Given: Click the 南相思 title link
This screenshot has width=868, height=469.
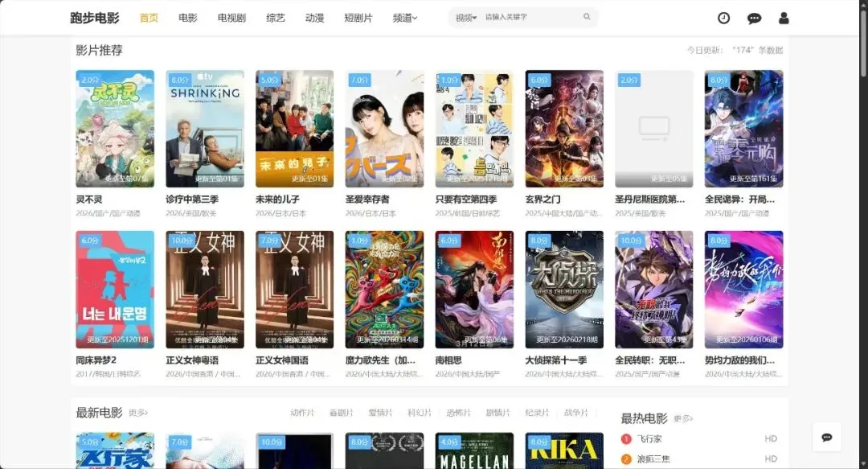Looking at the screenshot, I should pos(448,360).
